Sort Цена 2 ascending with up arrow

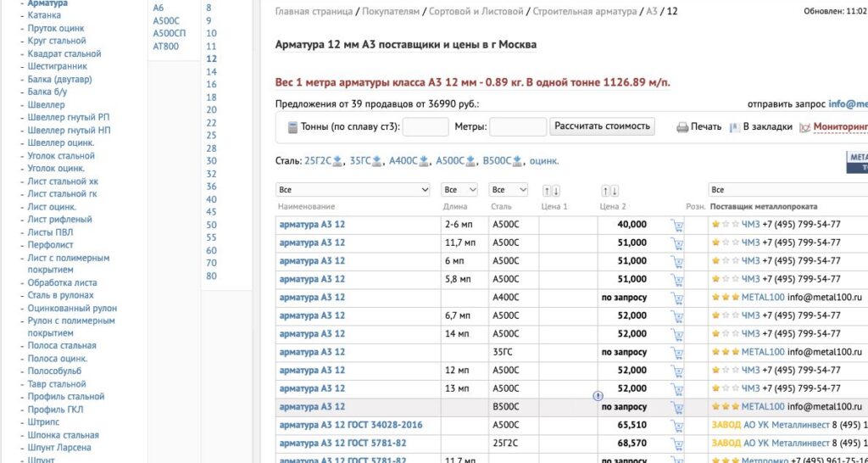[x=606, y=191]
